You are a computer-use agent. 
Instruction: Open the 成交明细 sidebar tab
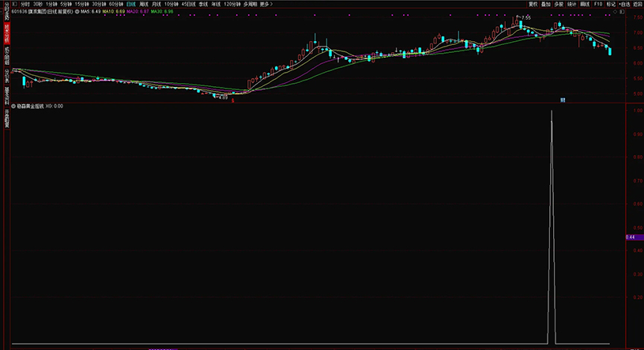[6, 56]
